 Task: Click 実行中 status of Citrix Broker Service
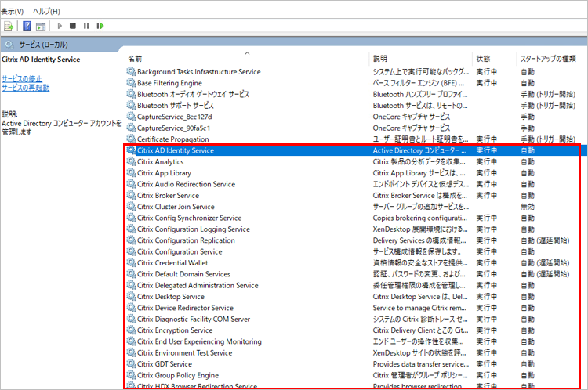click(487, 196)
